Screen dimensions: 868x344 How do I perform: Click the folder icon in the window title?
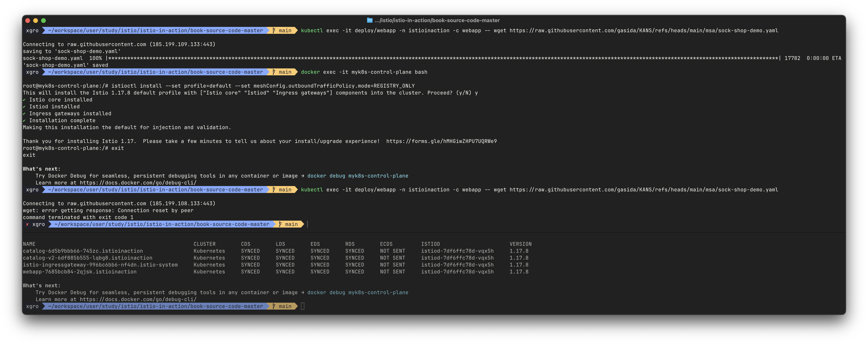370,20
